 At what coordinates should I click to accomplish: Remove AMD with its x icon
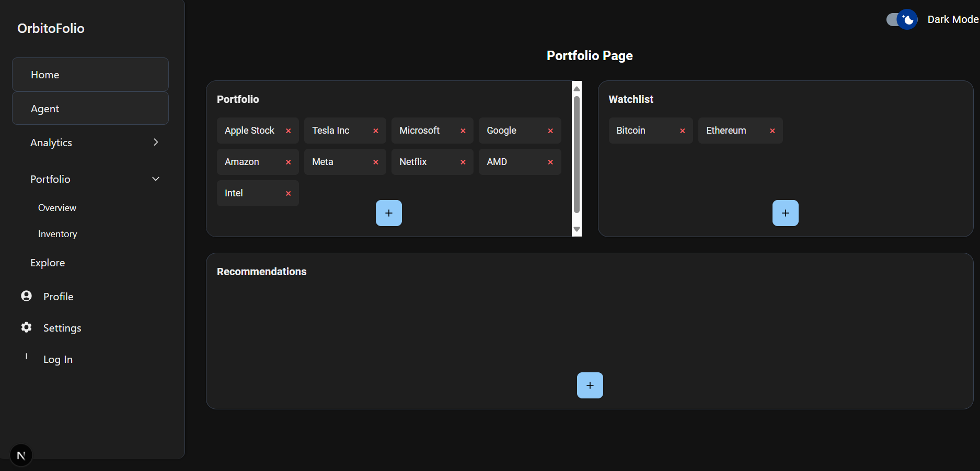(x=550, y=162)
